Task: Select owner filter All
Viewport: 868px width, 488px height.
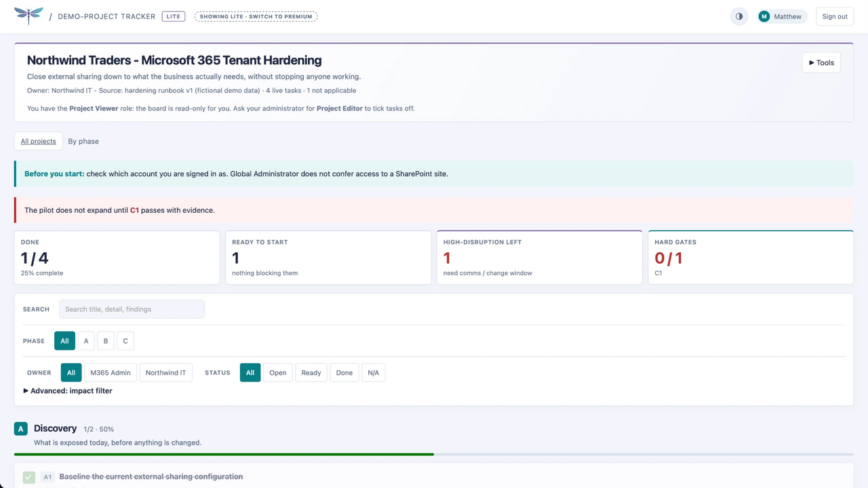Action: [71, 373]
